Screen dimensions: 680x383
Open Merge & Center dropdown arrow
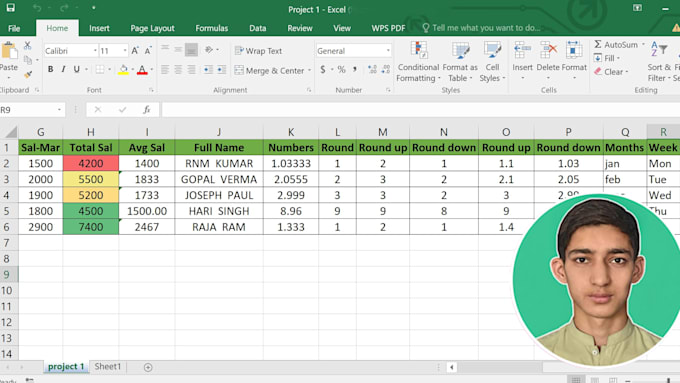pyautogui.click(x=309, y=70)
